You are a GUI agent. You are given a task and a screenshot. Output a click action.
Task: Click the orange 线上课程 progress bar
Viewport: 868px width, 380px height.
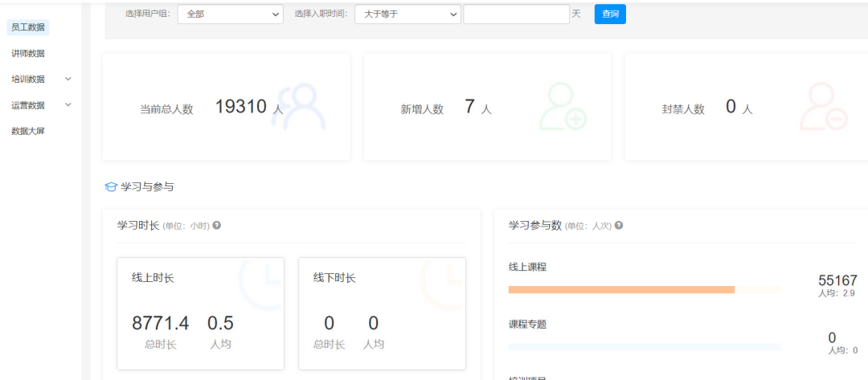pos(621,289)
